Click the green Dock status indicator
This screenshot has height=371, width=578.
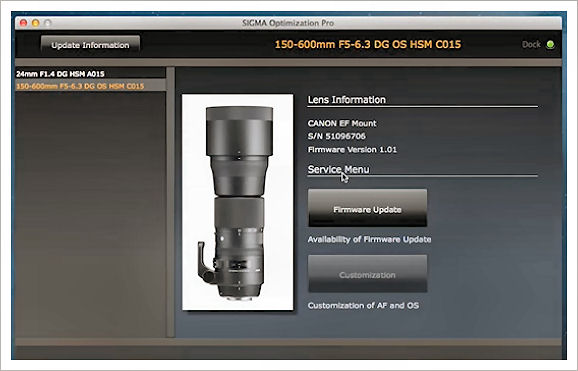tap(550, 45)
